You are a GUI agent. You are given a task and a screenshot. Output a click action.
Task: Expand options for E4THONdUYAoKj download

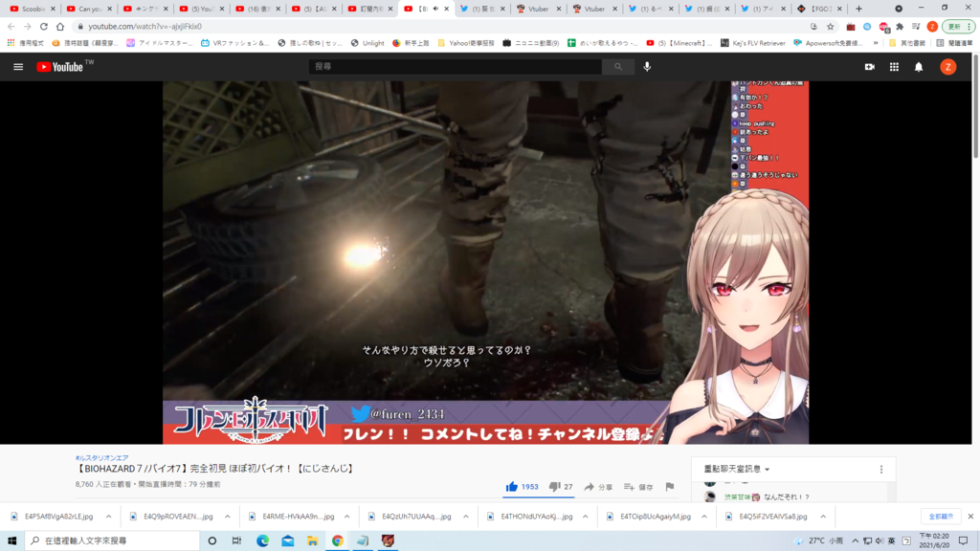[x=585, y=517]
